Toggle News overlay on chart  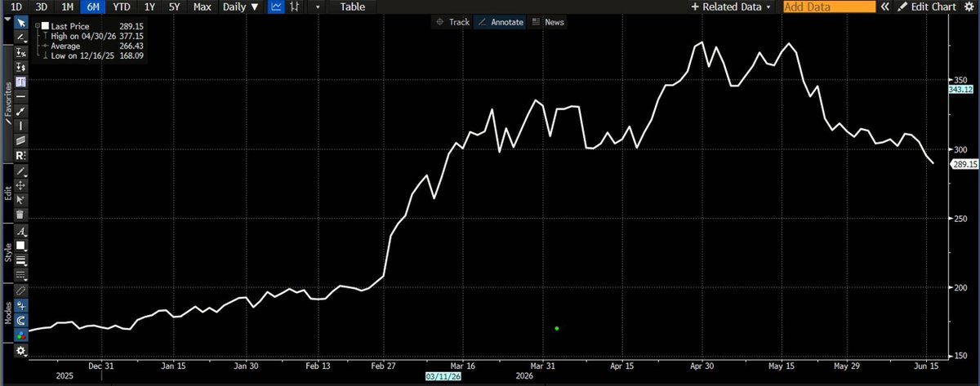pos(548,22)
